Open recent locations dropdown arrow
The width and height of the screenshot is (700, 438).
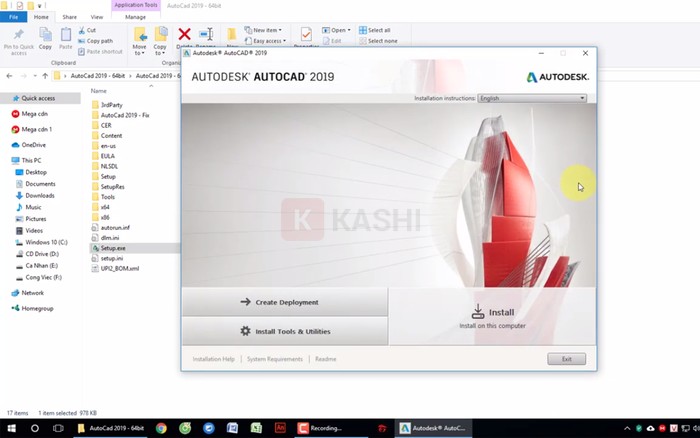click(x=35, y=76)
